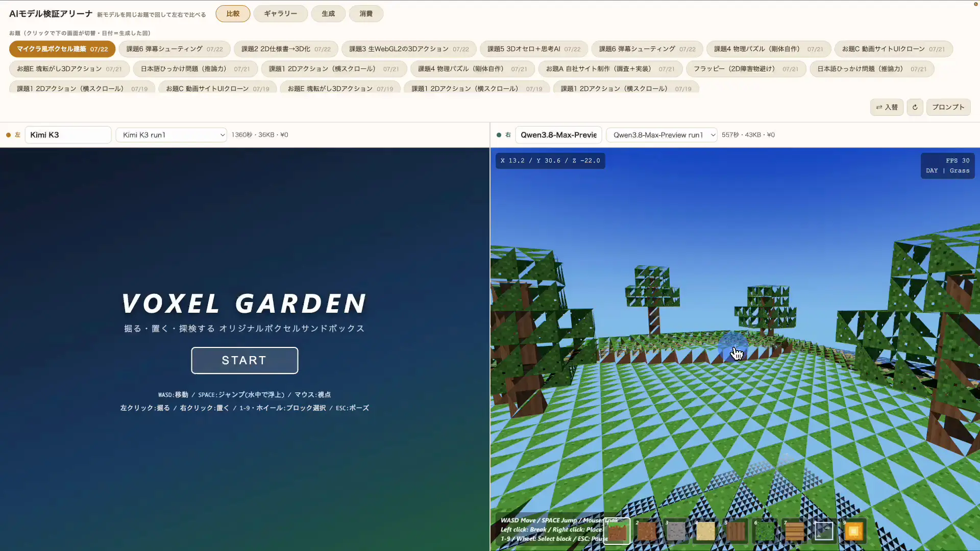This screenshot has width=980, height=551.
Task: Choose 課題1 2Dアクション 07/21 chip
Action: pyautogui.click(x=334, y=69)
